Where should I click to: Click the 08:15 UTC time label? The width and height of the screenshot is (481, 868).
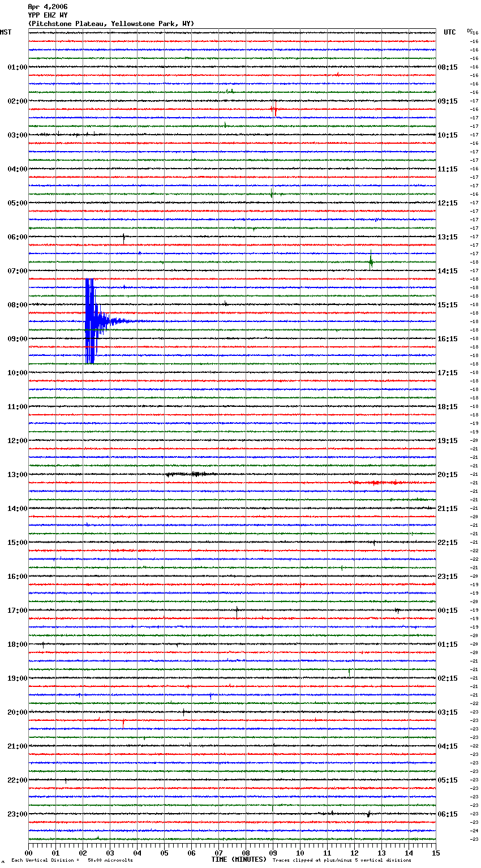coord(448,67)
